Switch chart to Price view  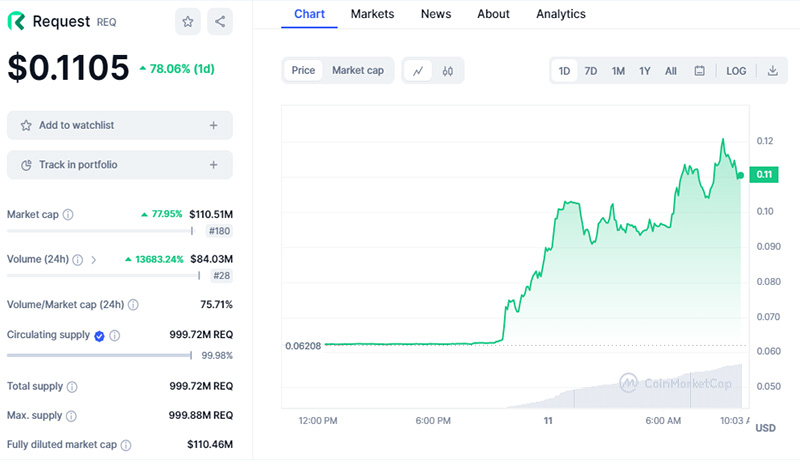[303, 70]
